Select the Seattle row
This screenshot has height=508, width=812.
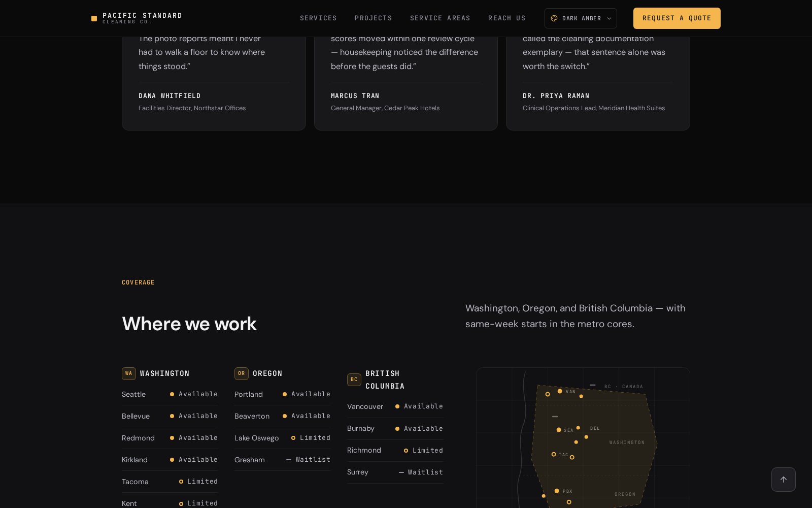[x=170, y=394]
